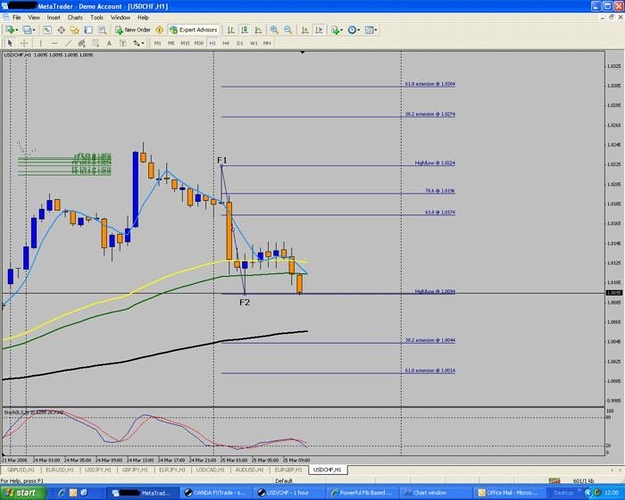Screen dimensions: 625x500
Task: Switch to the GBPJPY,H1 chart tab
Action: click(135, 470)
